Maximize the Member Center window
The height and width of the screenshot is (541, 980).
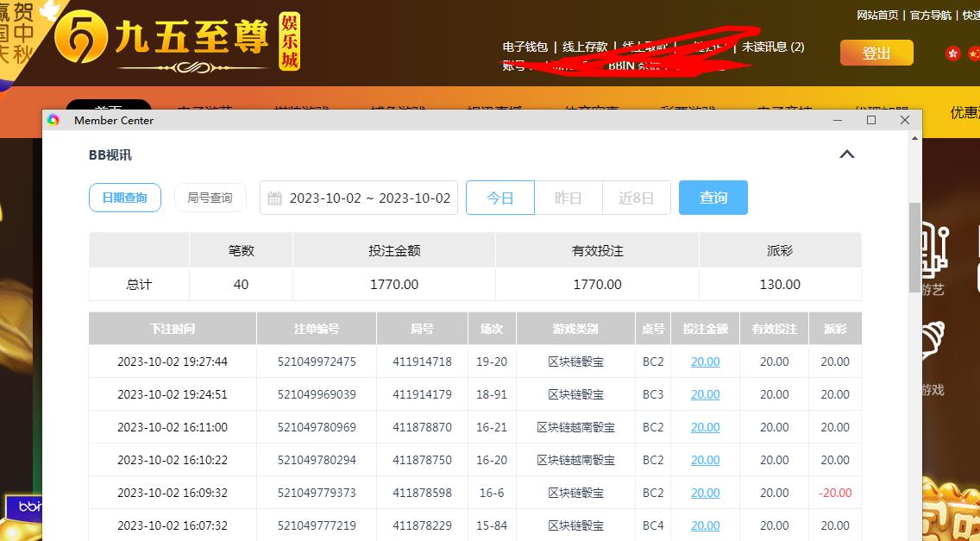coord(871,120)
